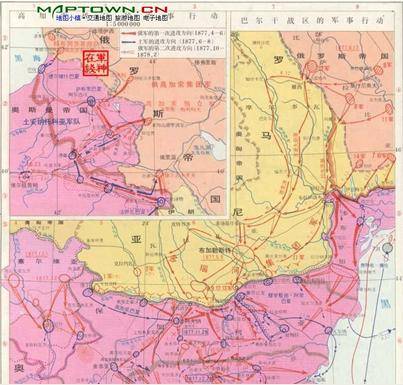Screen dimensions: 403x385
Task: Select the 旅游地图 watermark text
Action: [128, 18]
